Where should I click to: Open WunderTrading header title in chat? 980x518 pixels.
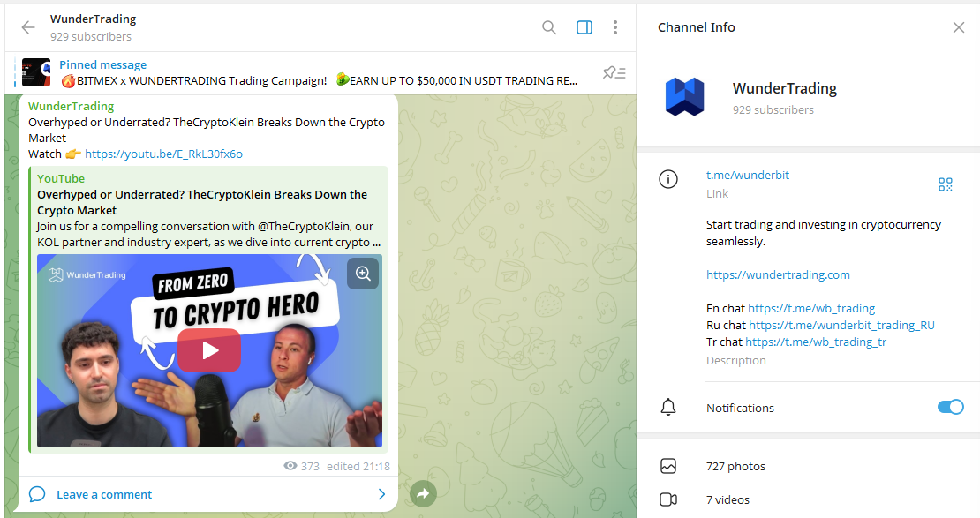pos(93,19)
